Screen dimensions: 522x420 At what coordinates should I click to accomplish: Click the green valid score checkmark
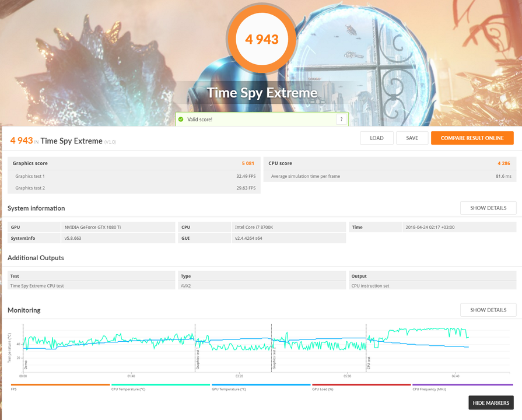coord(181,119)
